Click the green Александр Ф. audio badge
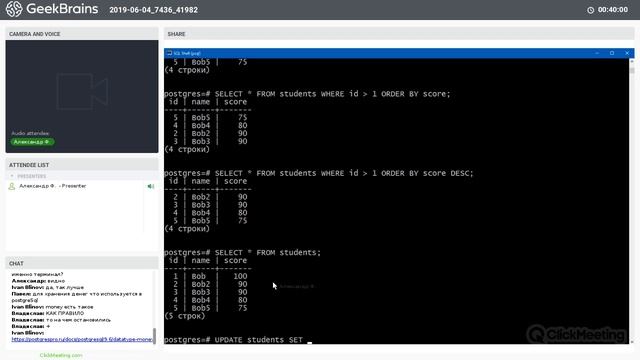This screenshot has height=360, width=640. pyautogui.click(x=32, y=142)
